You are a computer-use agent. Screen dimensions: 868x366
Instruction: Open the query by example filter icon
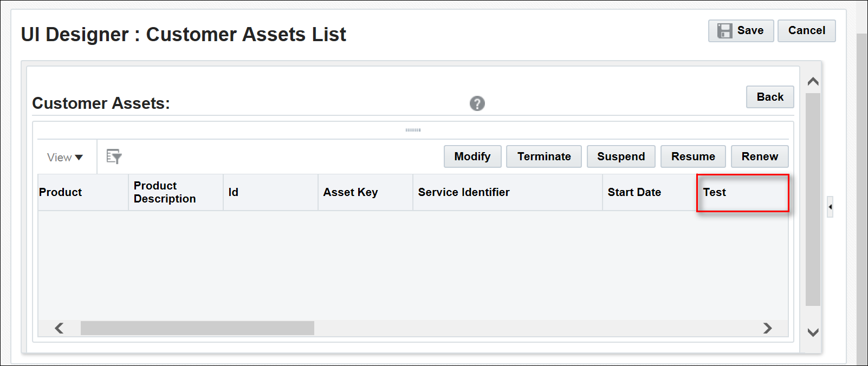click(x=114, y=156)
